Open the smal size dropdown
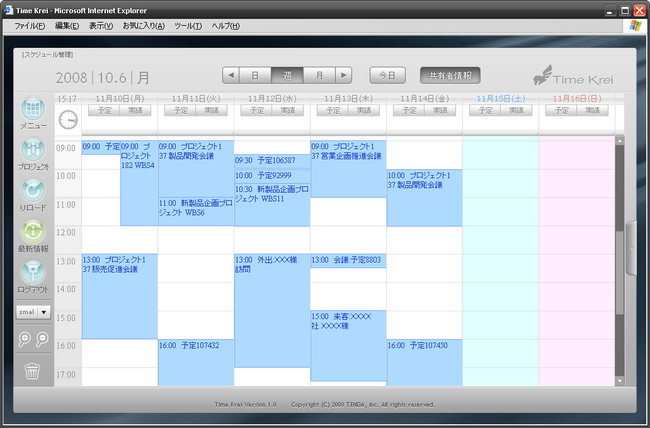Viewport: 650px width, 428px height. click(33, 312)
